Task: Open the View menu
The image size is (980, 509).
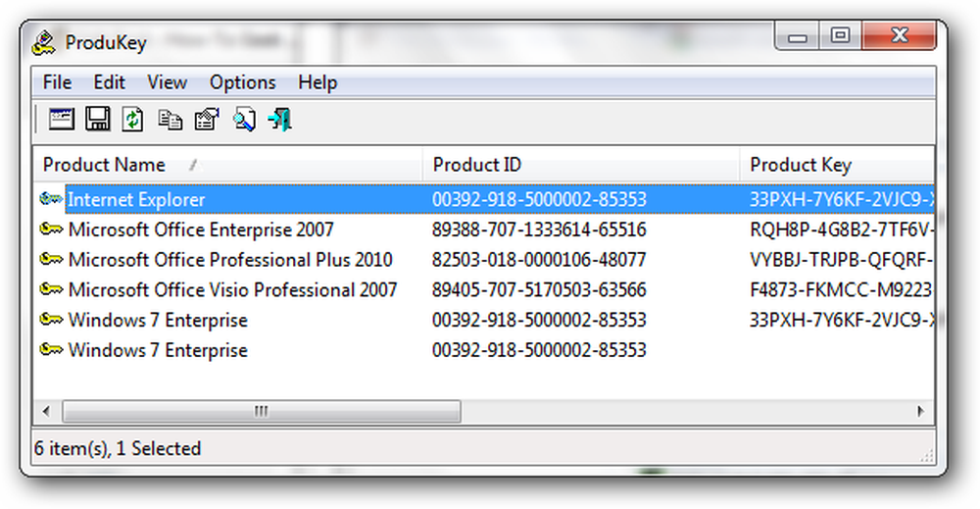Action: (167, 82)
